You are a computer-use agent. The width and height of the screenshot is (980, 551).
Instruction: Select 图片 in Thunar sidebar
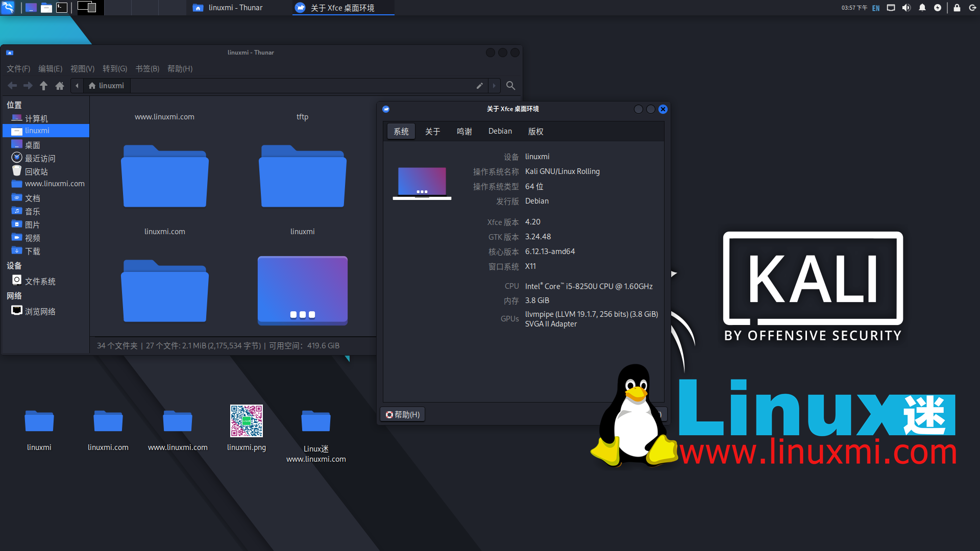[46, 224]
